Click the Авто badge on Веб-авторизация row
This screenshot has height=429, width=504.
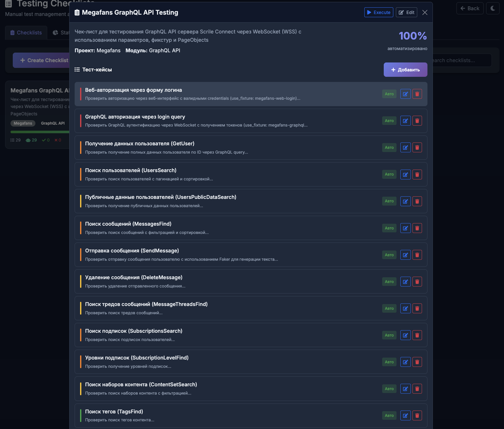click(x=389, y=94)
